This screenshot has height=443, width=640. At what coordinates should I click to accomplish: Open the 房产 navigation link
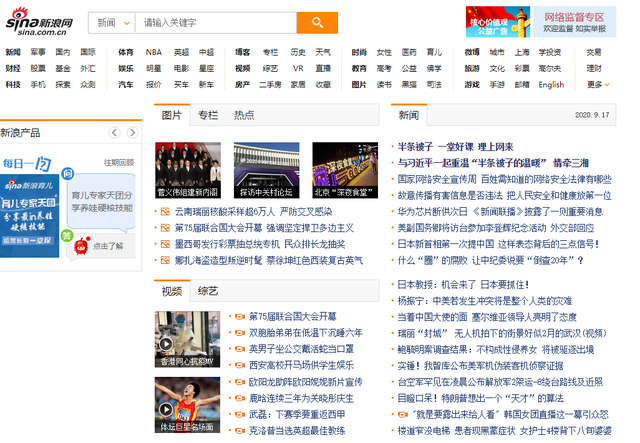[x=242, y=85]
